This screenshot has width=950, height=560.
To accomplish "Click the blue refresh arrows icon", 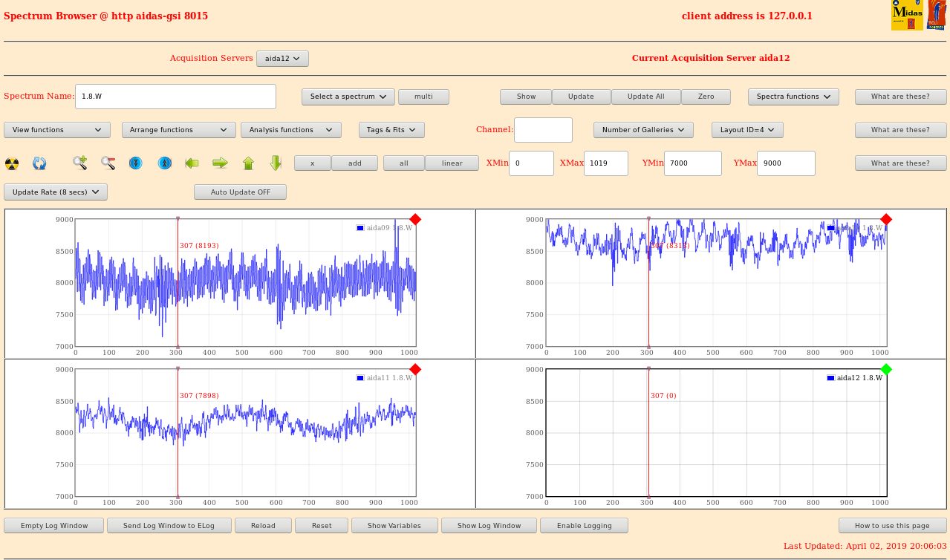I will pos(39,163).
